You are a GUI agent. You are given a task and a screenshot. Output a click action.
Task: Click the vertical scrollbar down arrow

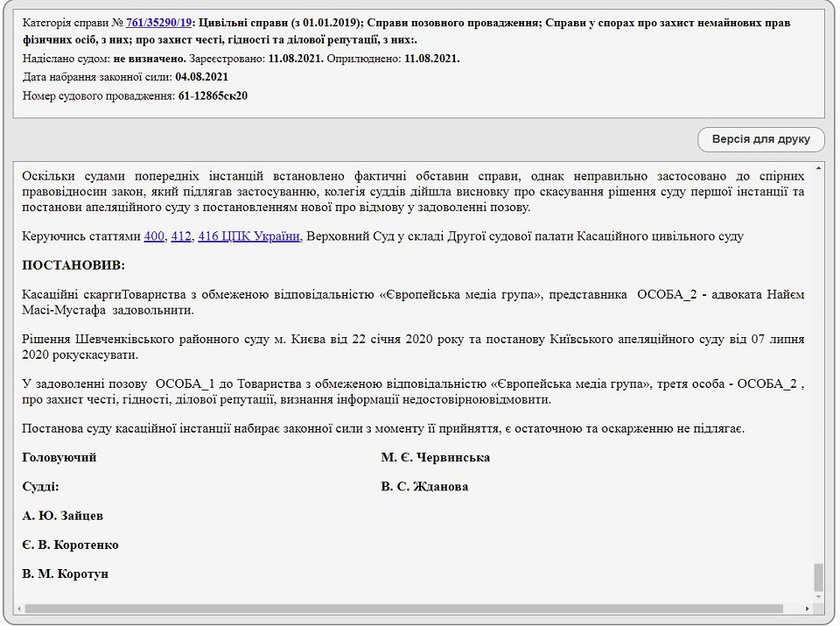(819, 597)
